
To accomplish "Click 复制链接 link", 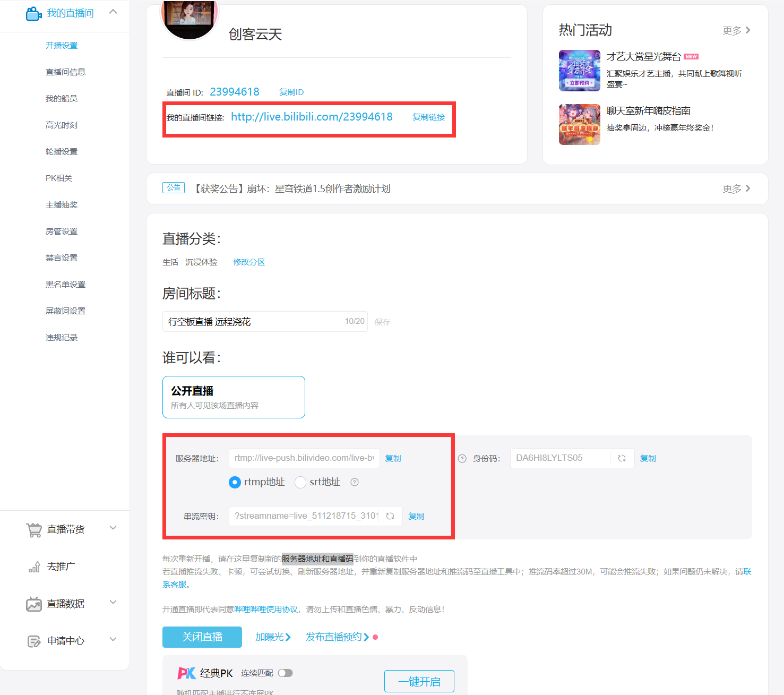I will coord(429,117).
